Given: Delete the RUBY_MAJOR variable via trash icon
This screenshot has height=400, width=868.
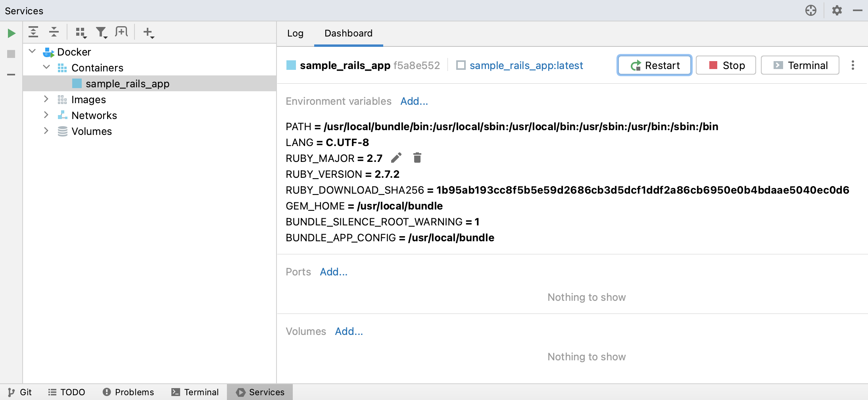Looking at the screenshot, I should pos(417,158).
